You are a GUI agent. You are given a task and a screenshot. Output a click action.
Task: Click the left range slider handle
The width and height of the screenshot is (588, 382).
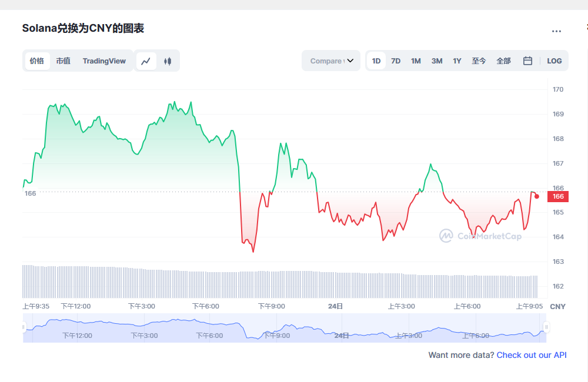(x=24, y=327)
